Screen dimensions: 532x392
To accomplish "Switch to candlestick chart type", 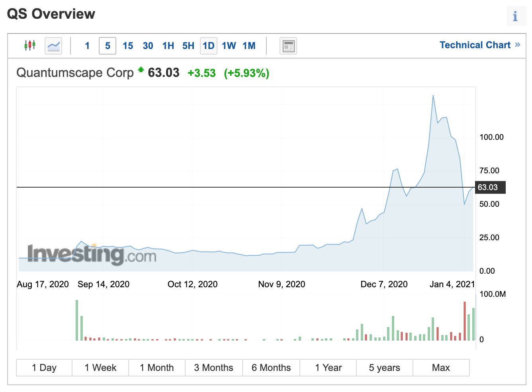I will 30,45.
